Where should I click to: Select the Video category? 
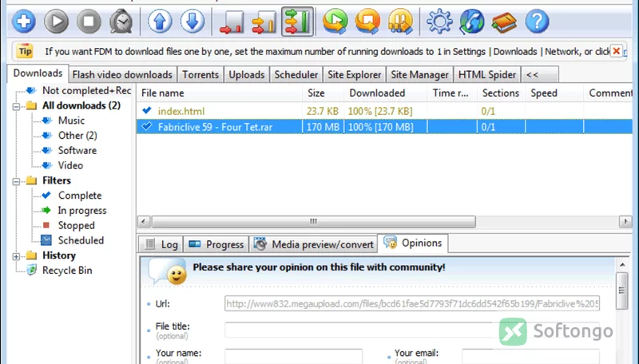tap(70, 166)
